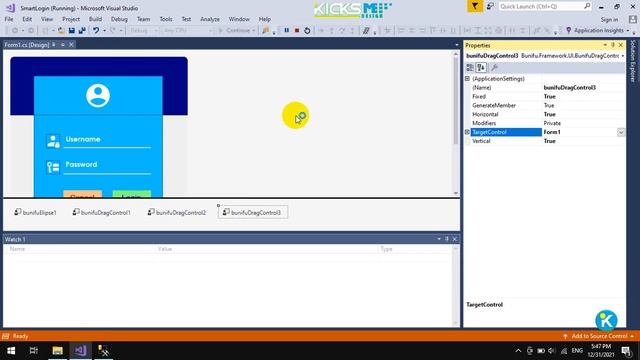The image size is (640, 360).
Task: Click the Username field in form designer
Action: (107, 139)
